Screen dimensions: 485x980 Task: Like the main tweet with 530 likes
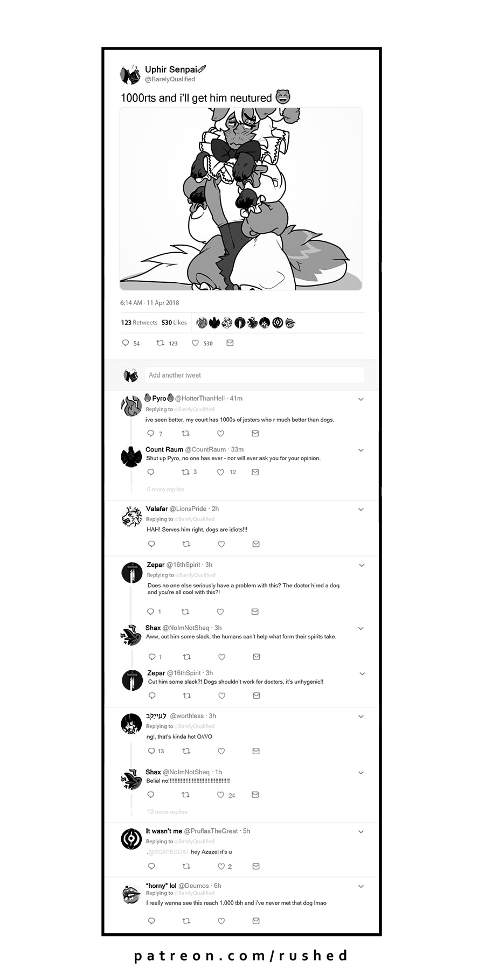[x=196, y=343]
